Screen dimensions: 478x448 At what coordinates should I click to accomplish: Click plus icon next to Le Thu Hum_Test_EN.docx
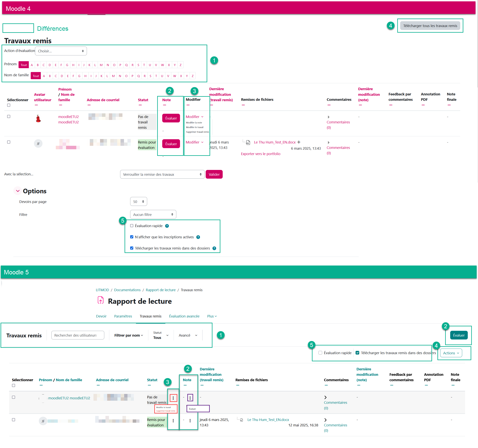coord(299,142)
